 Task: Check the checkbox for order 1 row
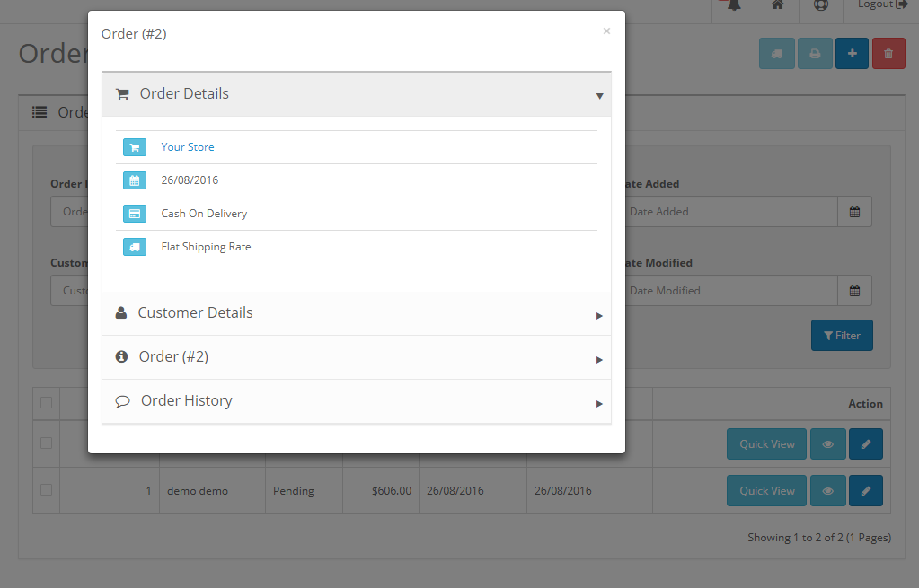pos(47,490)
